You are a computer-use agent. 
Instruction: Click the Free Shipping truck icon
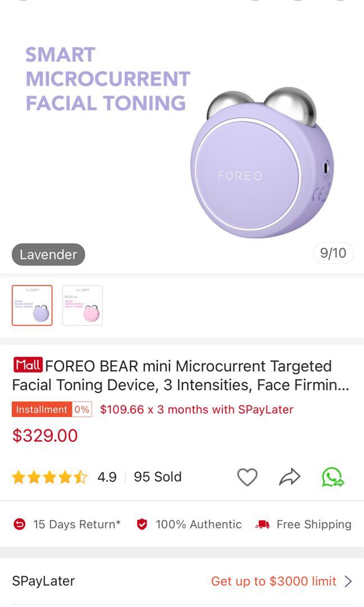[262, 524]
